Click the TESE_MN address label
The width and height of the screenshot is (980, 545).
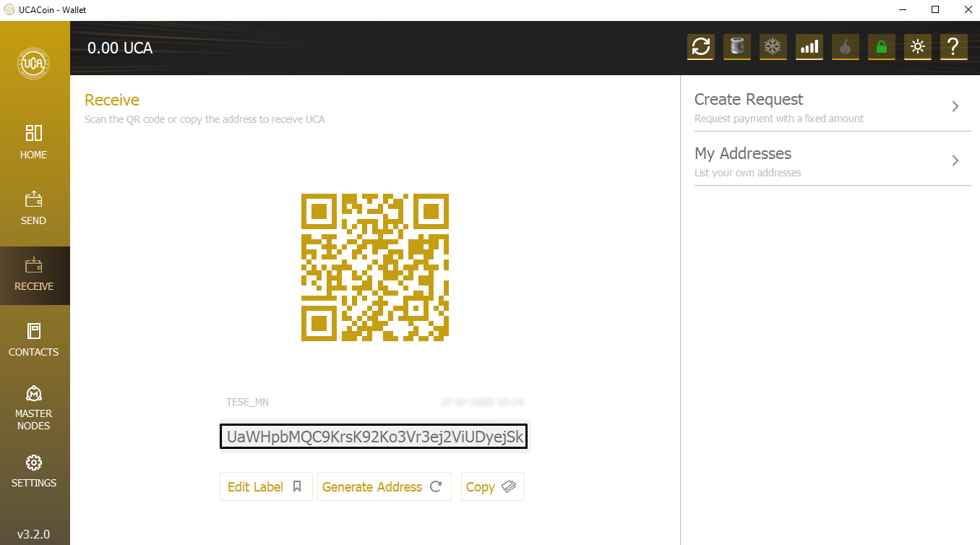(x=247, y=402)
